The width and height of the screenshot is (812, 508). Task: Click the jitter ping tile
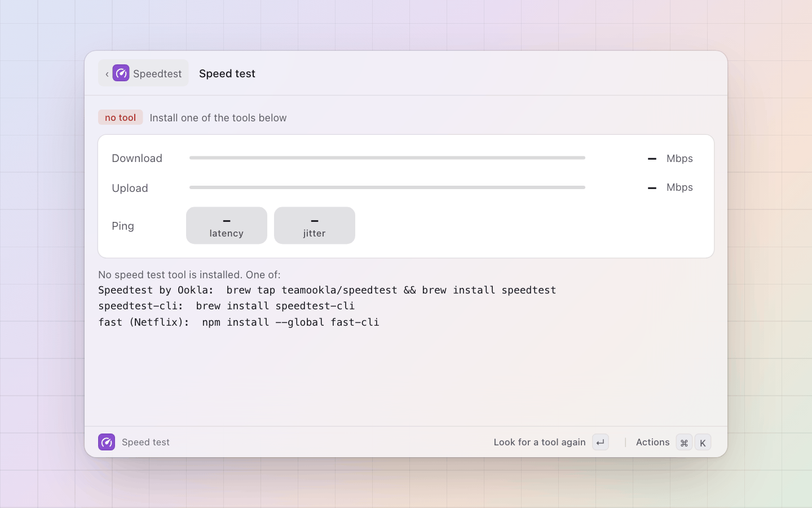[315, 226]
